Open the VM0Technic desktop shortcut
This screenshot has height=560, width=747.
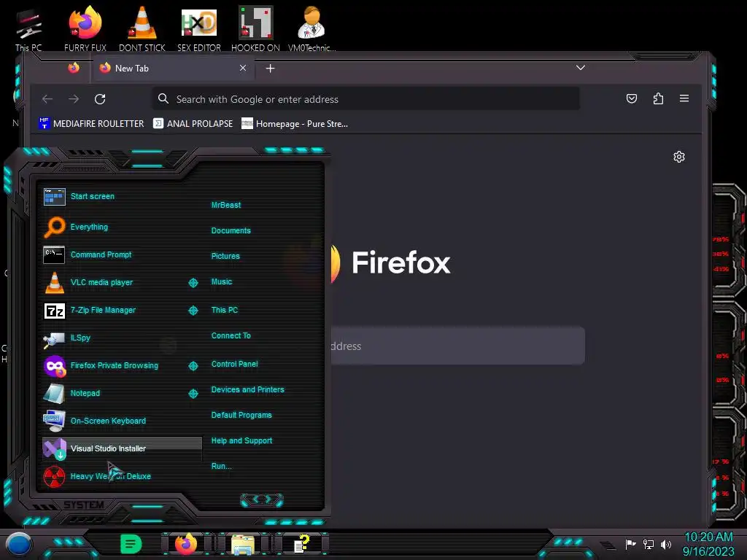pos(311,28)
